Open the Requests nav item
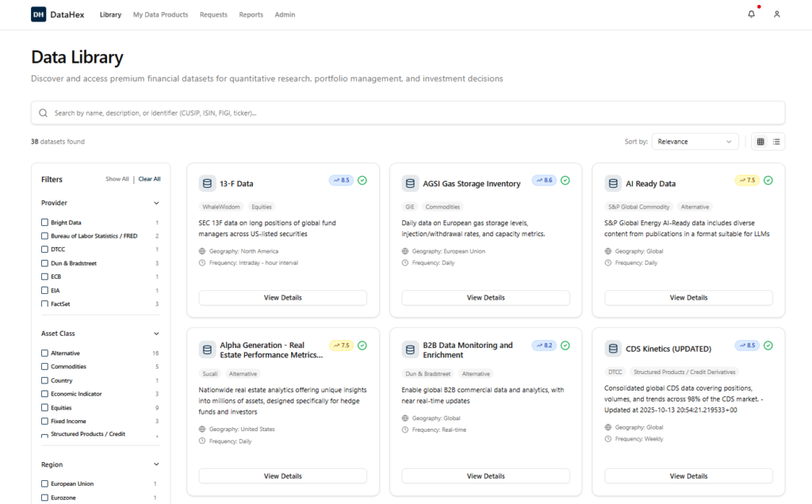812x504 pixels. [x=213, y=14]
